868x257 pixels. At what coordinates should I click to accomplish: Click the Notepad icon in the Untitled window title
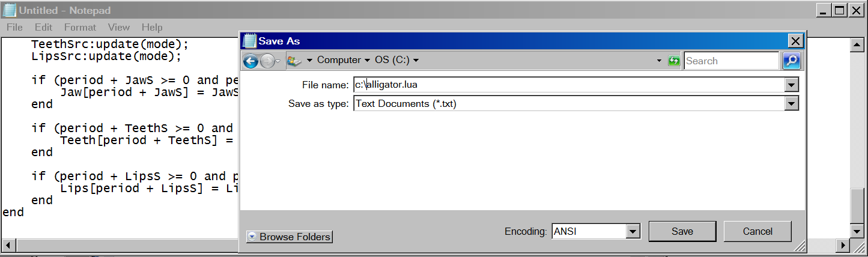(10, 10)
